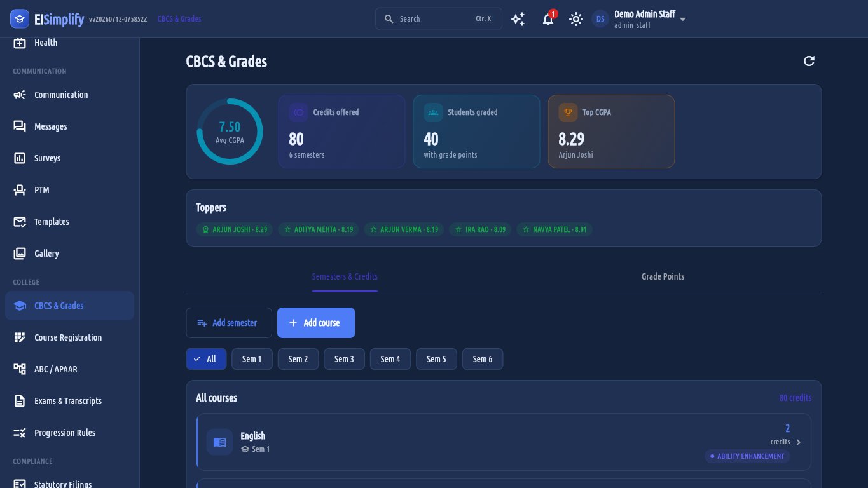Click the English course name
Image resolution: width=868 pixels, height=488 pixels.
pyautogui.click(x=253, y=436)
